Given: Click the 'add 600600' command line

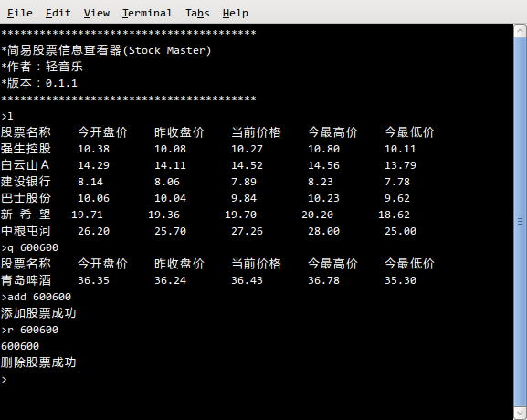Looking at the screenshot, I should tap(37, 297).
